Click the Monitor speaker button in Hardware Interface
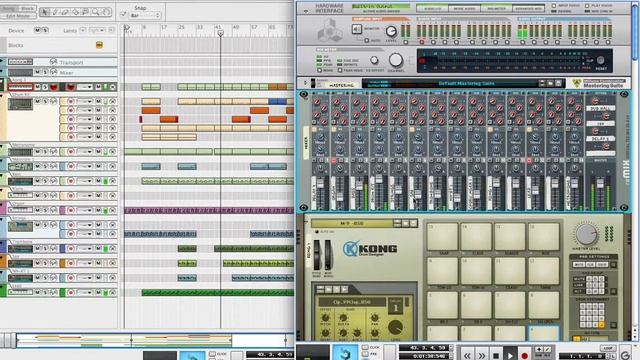 click(x=357, y=29)
